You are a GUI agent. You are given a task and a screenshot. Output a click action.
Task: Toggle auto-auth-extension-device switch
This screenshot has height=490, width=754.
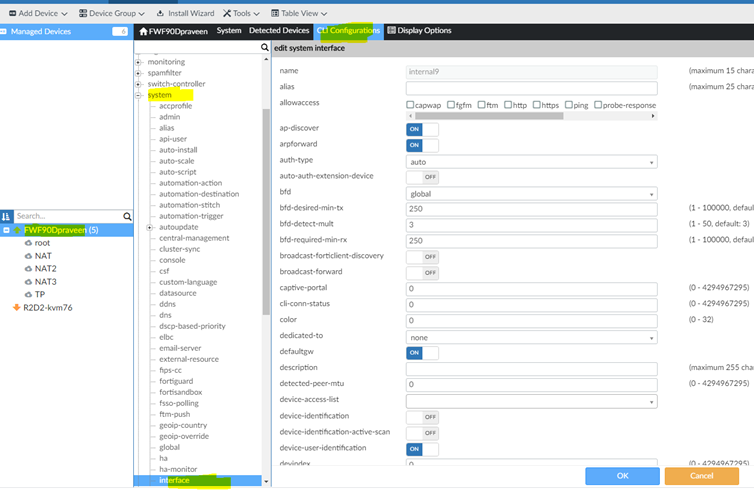tap(422, 177)
